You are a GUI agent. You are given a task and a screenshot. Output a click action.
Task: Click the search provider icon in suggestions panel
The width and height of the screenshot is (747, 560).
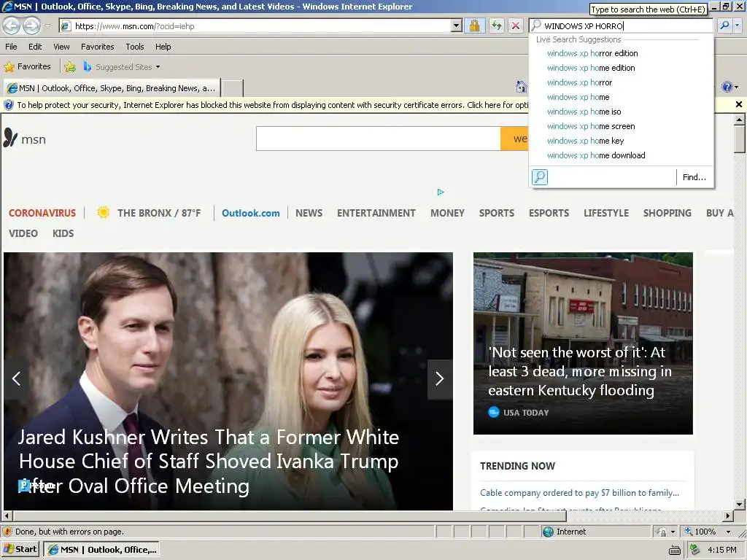[540, 177]
